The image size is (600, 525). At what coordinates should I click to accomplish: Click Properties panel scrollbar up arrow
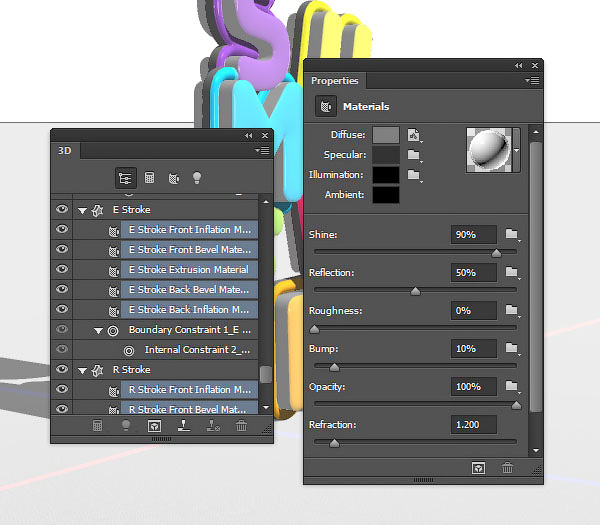[536, 132]
